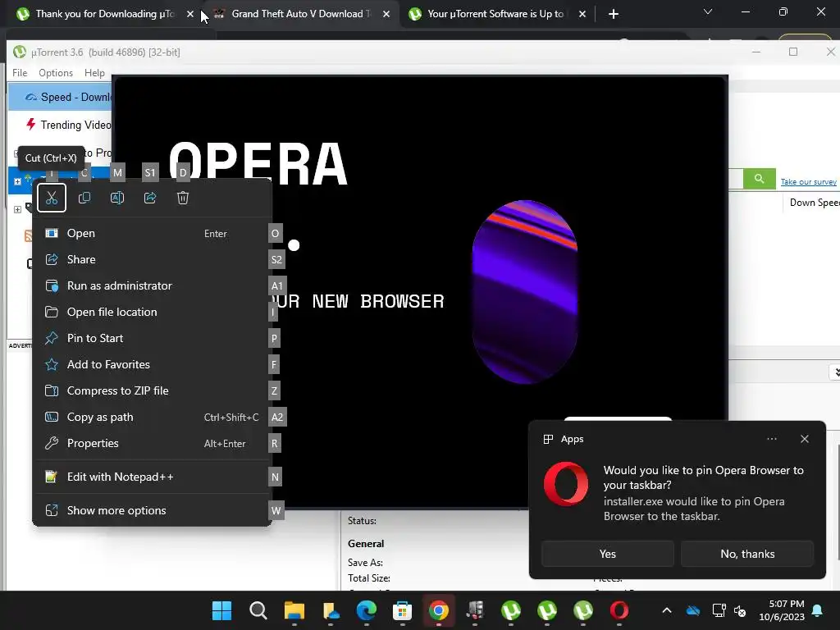Open the Apps notification three-dot menu
The image size is (840, 630).
[771, 439]
